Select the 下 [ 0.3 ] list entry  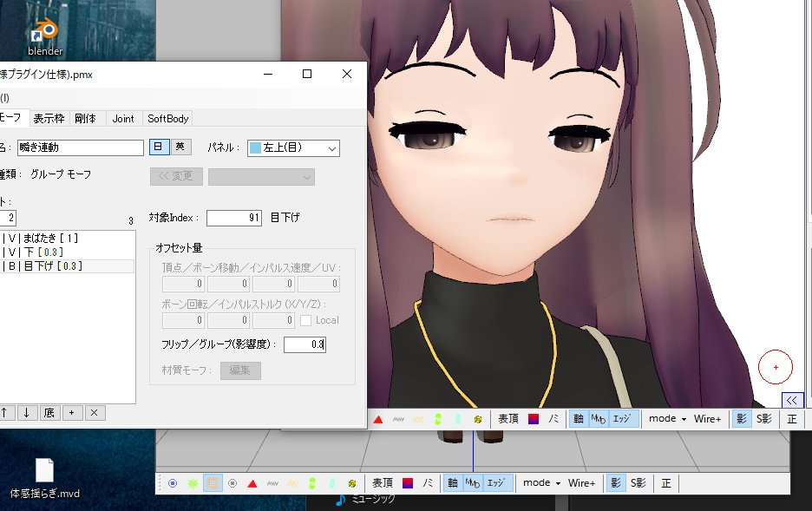[x=68, y=252]
